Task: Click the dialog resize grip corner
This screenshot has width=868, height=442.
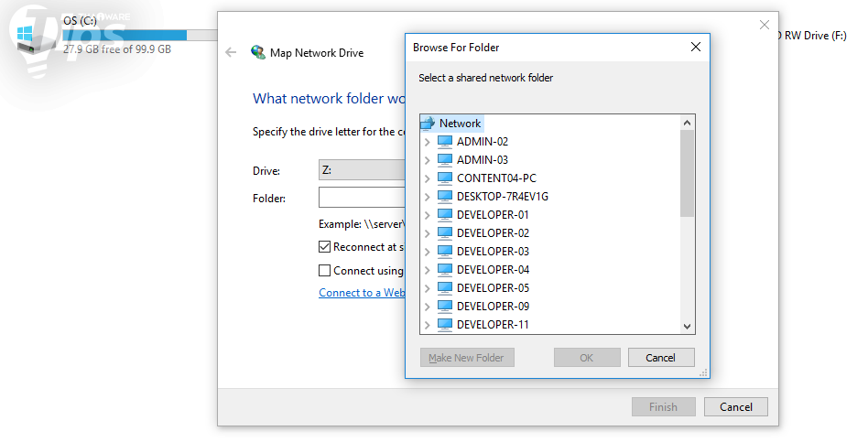Action: [x=703, y=372]
